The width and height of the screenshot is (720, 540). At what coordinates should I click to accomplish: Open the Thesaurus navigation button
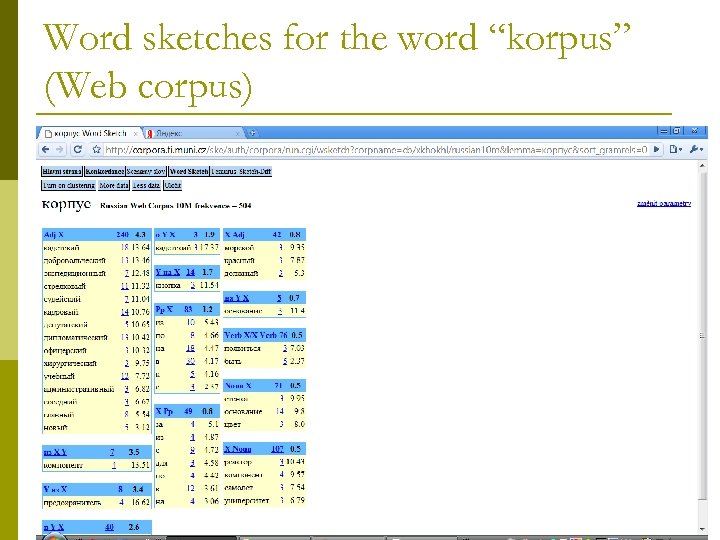point(223,171)
